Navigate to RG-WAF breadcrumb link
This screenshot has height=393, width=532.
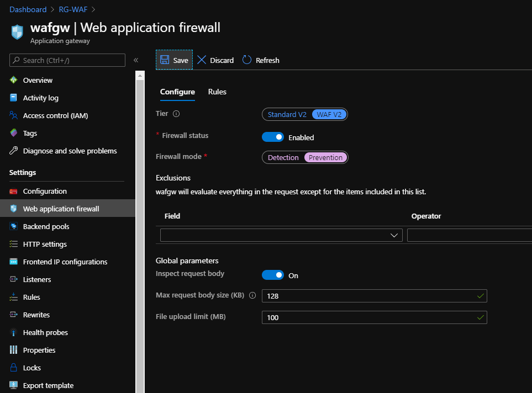point(74,9)
